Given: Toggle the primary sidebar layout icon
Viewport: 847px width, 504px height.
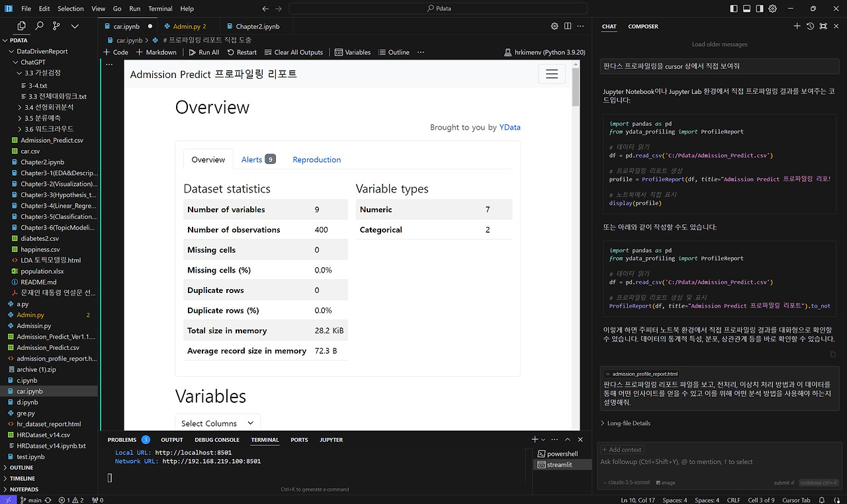Looking at the screenshot, I should point(733,9).
